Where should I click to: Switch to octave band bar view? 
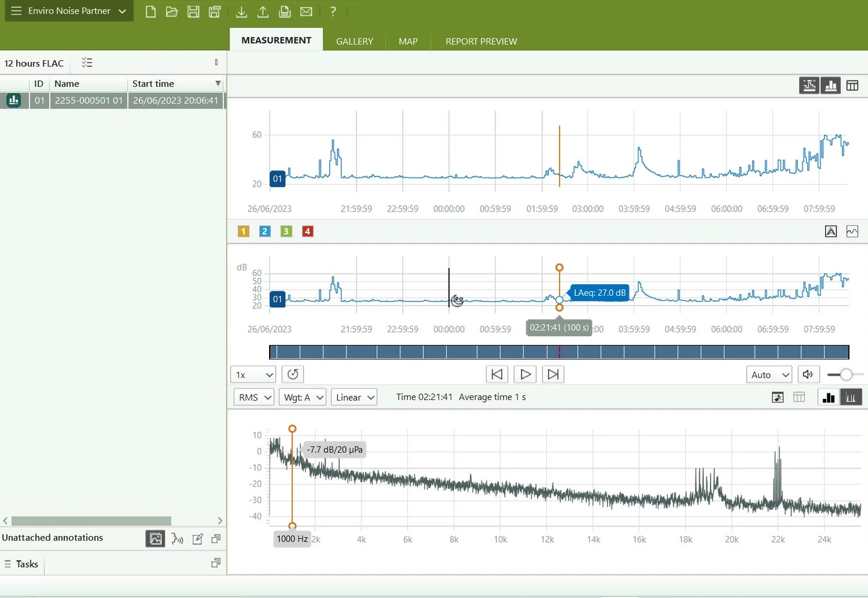(x=829, y=397)
